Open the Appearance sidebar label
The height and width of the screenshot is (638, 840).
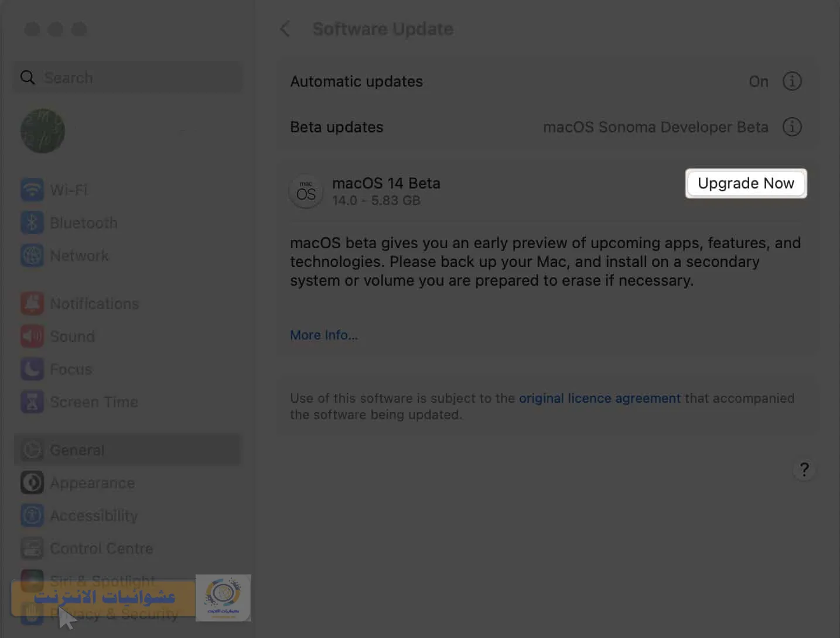coord(92,482)
